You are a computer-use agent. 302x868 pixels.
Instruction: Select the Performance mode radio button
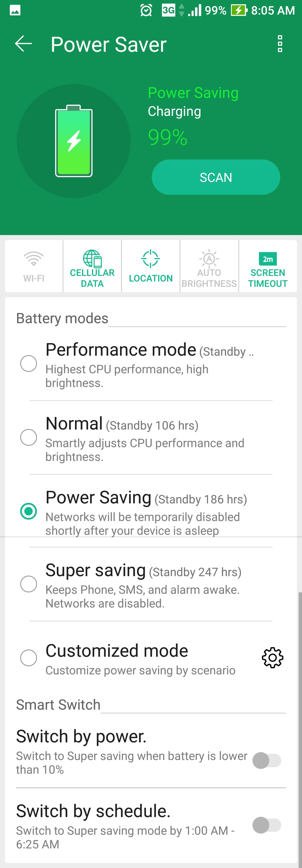(29, 363)
